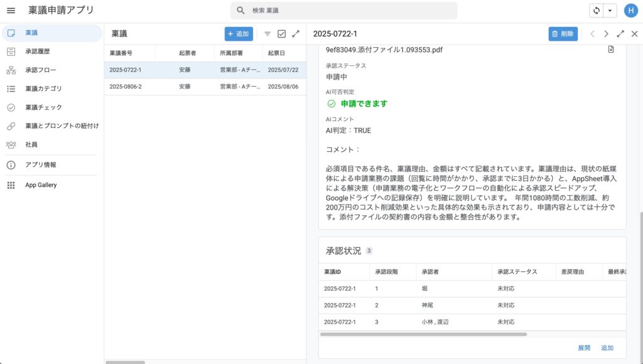
Task: Go to the next record arrow
Action: pyautogui.click(x=606, y=34)
